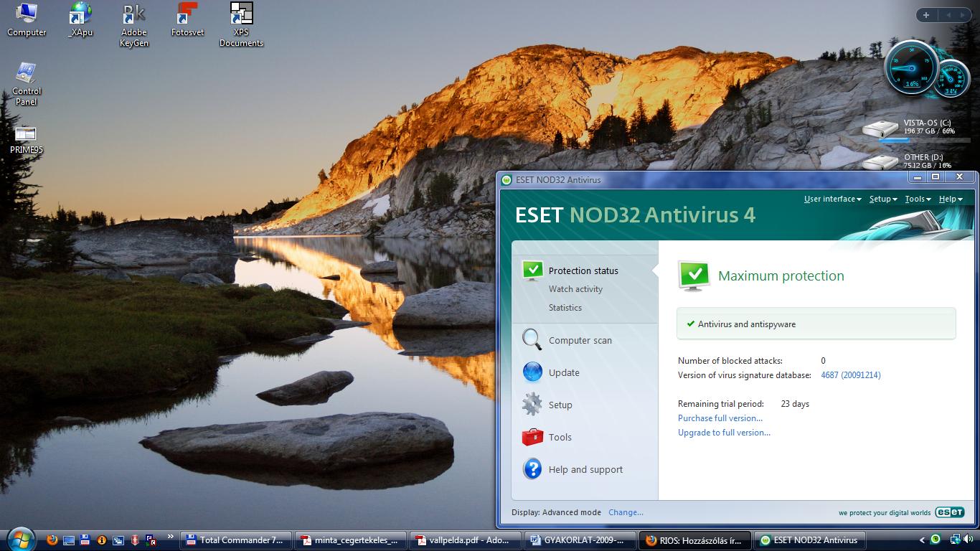Click the network icon in system tray
The width and height of the screenshot is (980, 551).
(955, 540)
